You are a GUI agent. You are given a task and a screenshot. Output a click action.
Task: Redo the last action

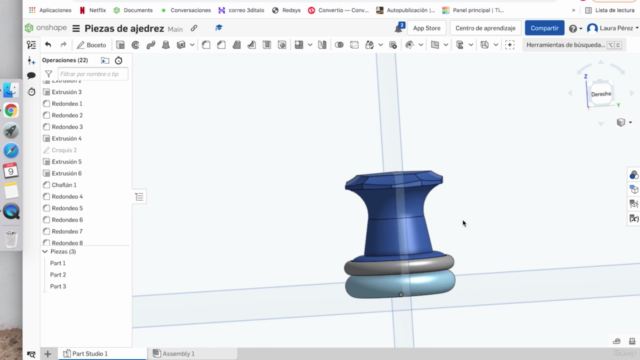click(x=63, y=45)
